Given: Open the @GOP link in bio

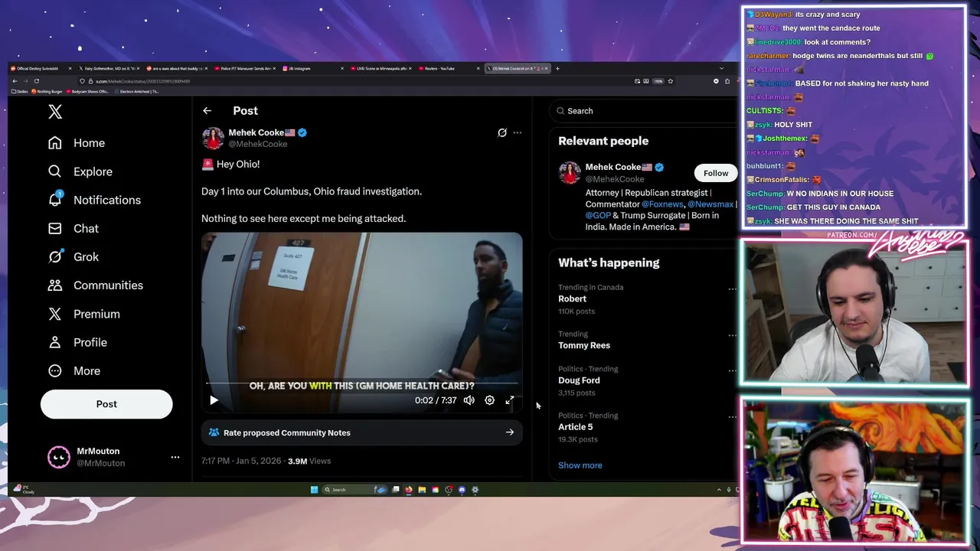Looking at the screenshot, I should (x=598, y=216).
